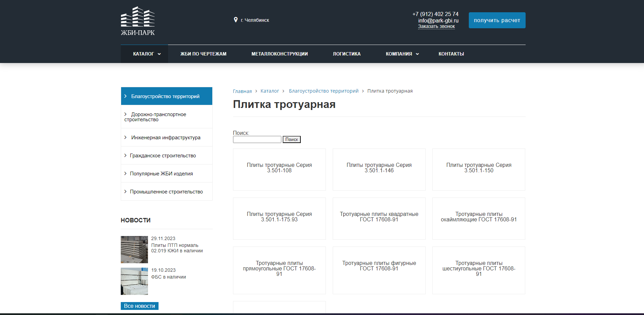Open the Инженерная инфраструктура category
This screenshot has height=315, width=644.
[x=166, y=137]
